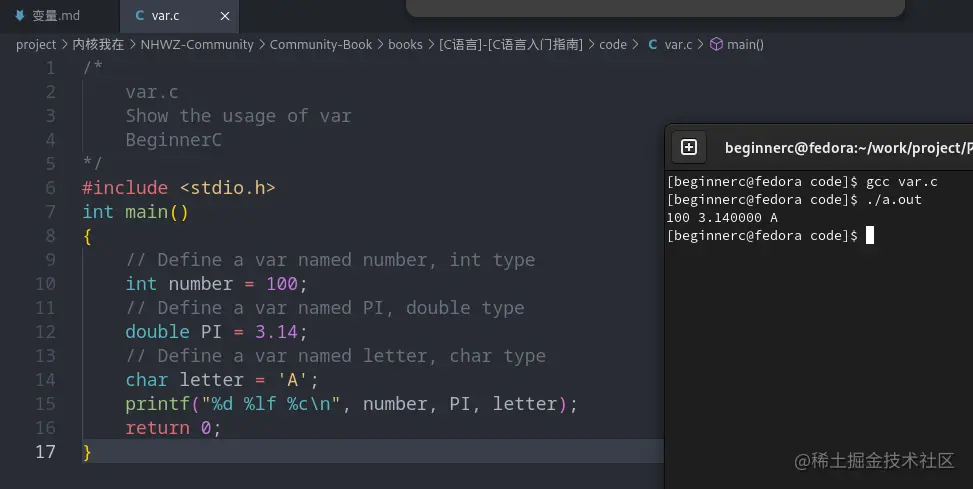973x489 pixels.
Task: Click the cube symbol icon before main()
Action: coord(716,44)
